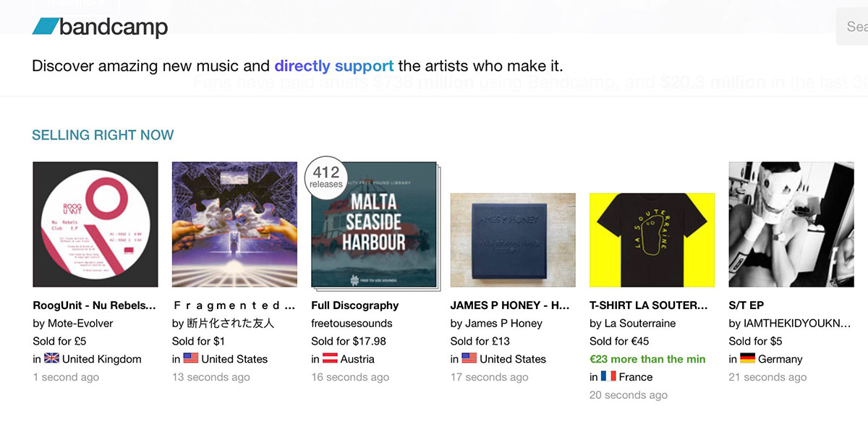Image resolution: width=868 pixels, height=430 pixels.
Task: Click the Bandcamp logo
Action: pos(100,28)
